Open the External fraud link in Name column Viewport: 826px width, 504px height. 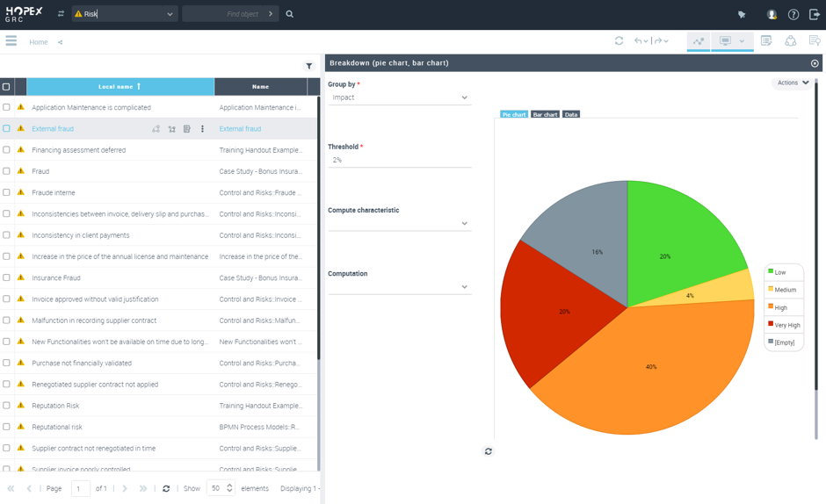[240, 129]
